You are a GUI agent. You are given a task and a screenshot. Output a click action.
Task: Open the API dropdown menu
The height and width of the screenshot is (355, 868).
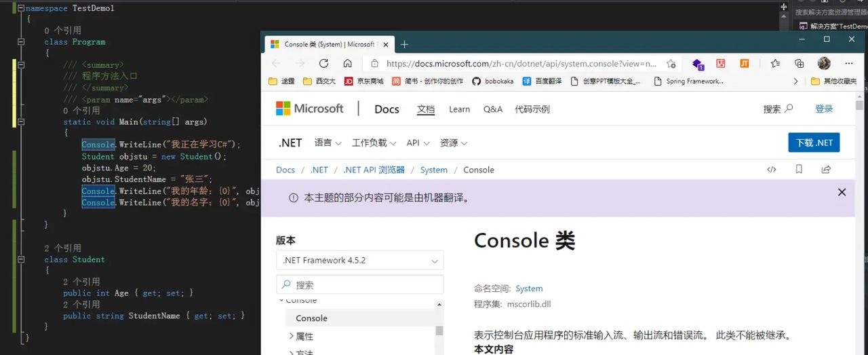click(x=418, y=143)
